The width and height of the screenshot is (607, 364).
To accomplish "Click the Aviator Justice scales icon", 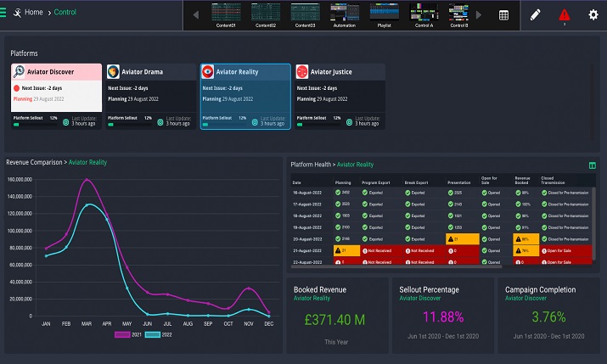I will point(302,71).
